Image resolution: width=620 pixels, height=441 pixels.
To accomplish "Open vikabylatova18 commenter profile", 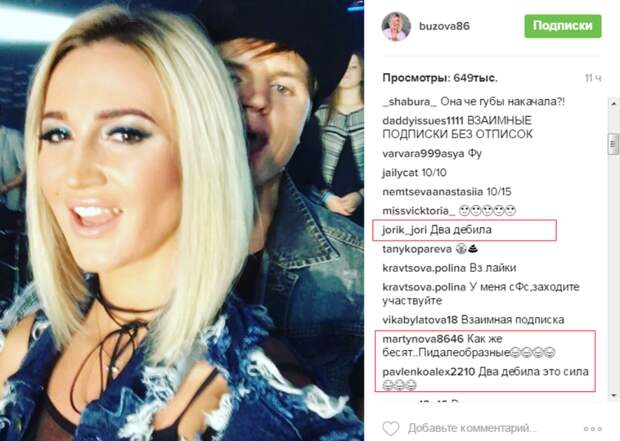I will point(420,320).
